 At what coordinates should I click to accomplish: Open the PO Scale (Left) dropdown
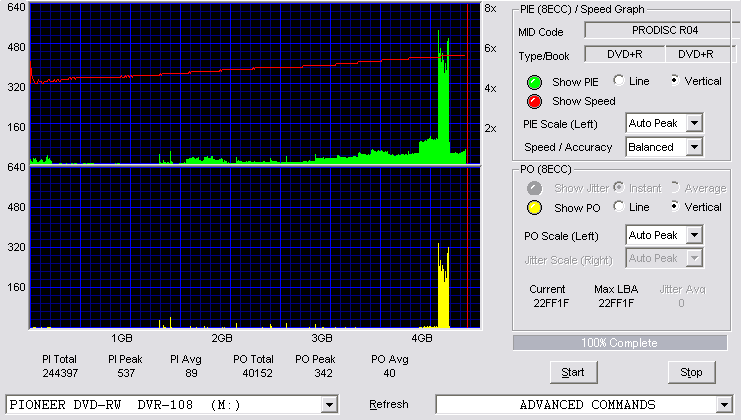click(694, 235)
